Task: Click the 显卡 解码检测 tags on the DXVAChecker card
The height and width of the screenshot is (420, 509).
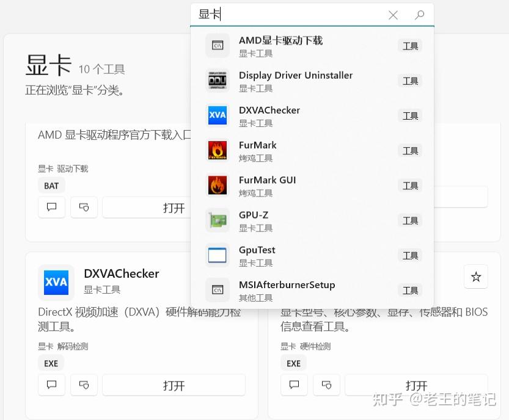Action: pyautogui.click(x=63, y=346)
